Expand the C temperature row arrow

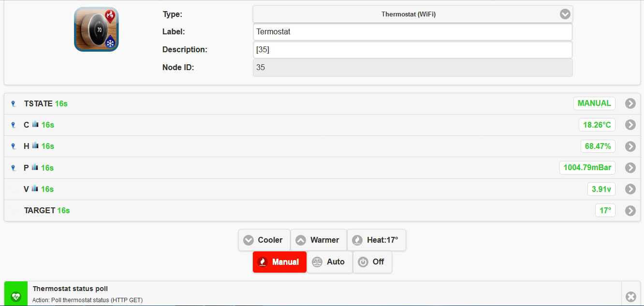(x=630, y=125)
